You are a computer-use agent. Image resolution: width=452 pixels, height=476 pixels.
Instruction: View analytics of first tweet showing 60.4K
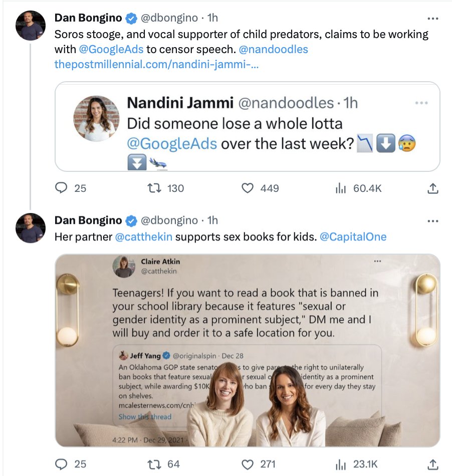(x=341, y=188)
